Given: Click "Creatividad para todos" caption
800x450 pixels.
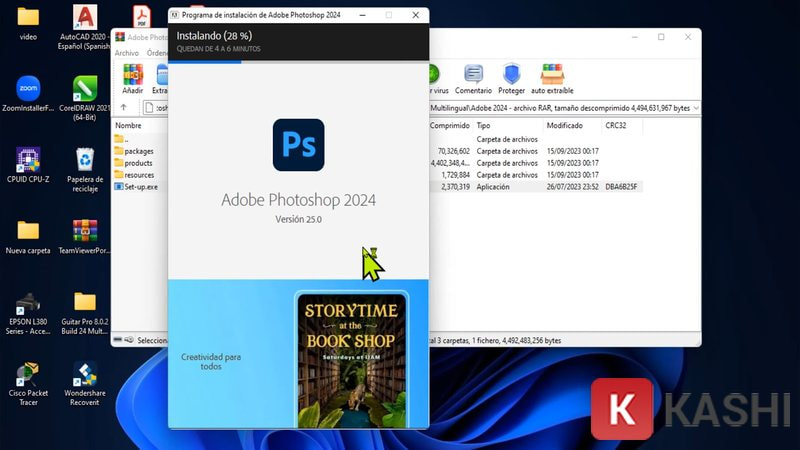Looking at the screenshot, I should click(211, 362).
